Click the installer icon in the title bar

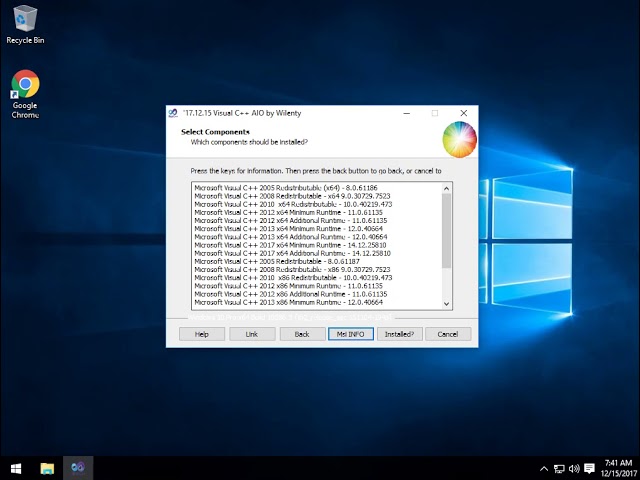[x=173, y=113]
